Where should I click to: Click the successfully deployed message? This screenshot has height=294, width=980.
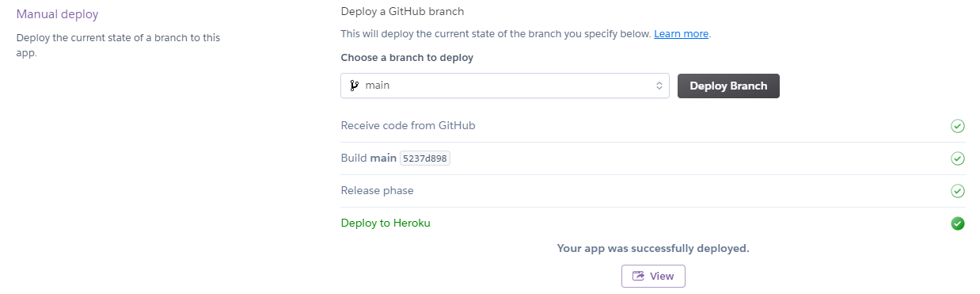653,248
